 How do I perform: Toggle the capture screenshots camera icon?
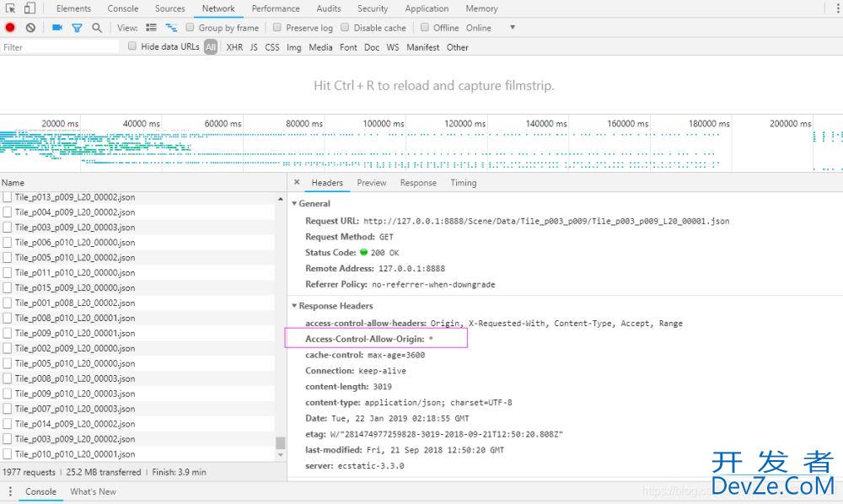[x=57, y=28]
